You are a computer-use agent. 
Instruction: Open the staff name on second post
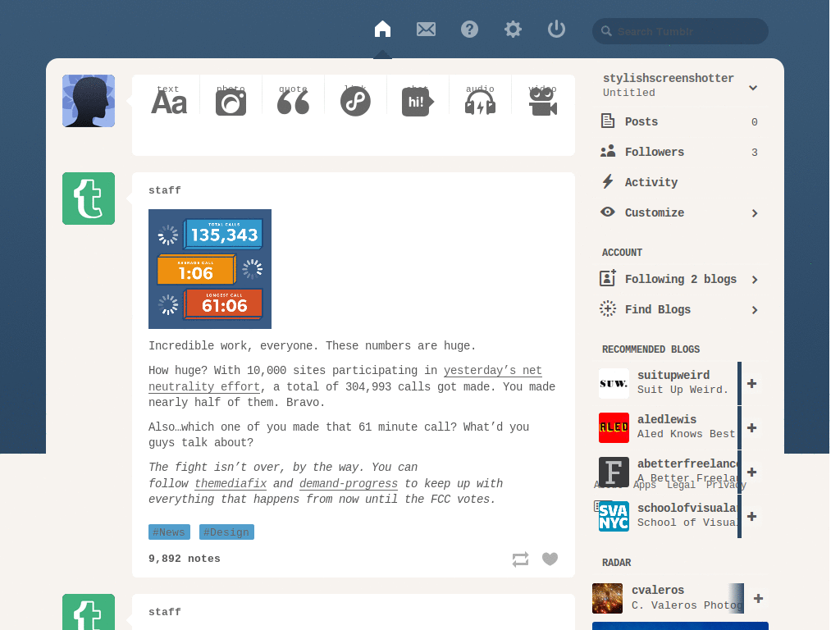tap(164, 612)
